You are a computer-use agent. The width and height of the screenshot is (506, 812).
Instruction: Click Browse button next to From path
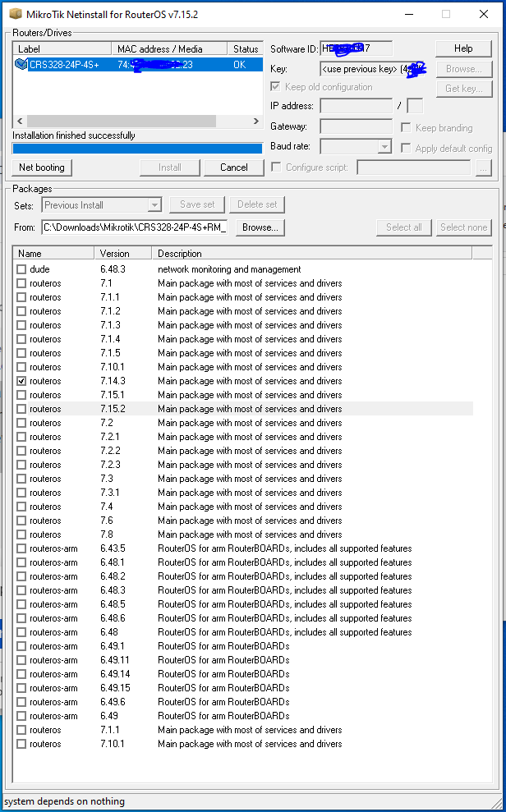[x=260, y=227]
